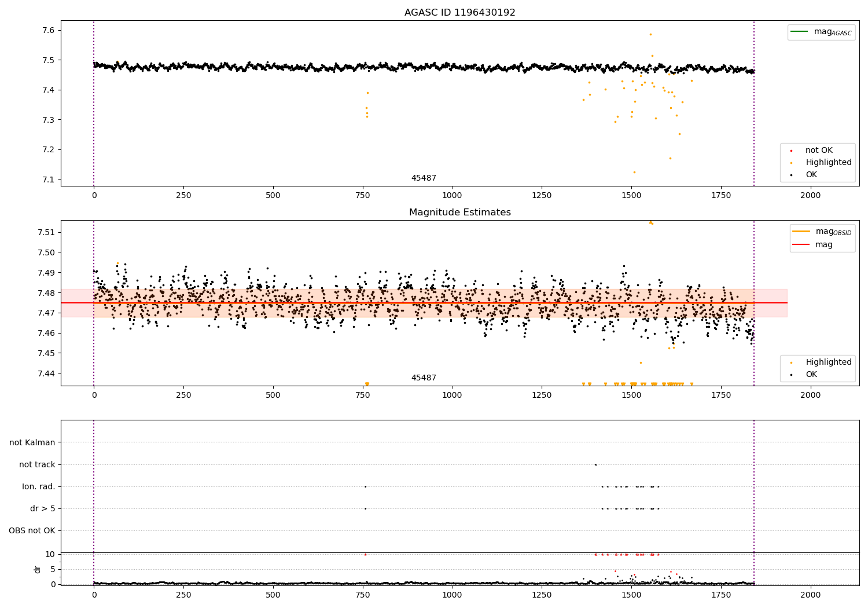The height and width of the screenshot is (608, 868).
Task: Click the 1750 x-axis tick of the bottom plot
Action: tap(721, 595)
